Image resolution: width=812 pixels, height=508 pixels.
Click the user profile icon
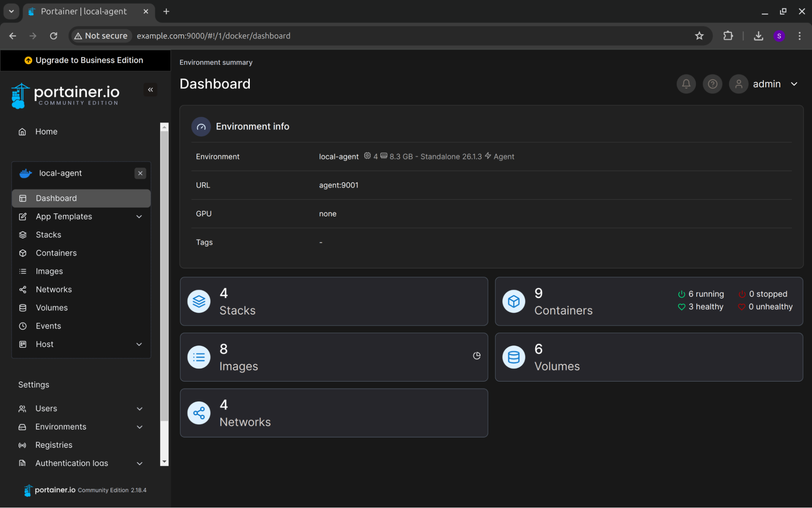(x=739, y=84)
